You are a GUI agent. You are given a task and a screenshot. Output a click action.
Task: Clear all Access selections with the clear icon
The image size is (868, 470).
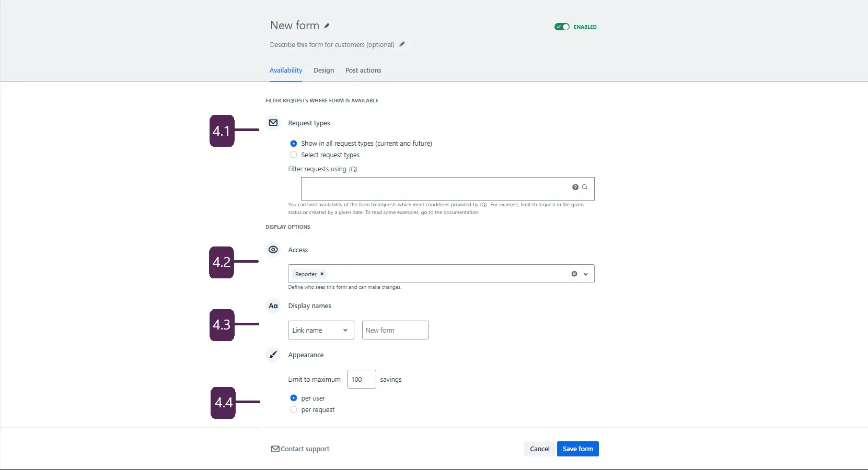[574, 274]
